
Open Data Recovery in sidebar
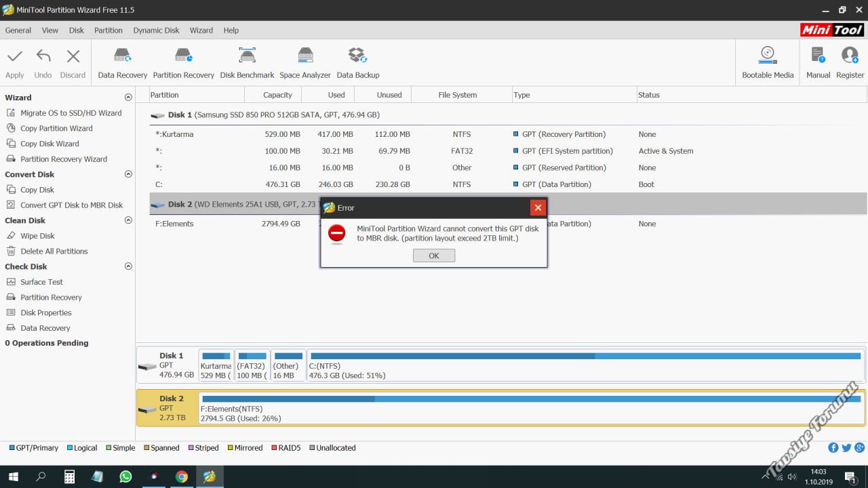(45, 328)
